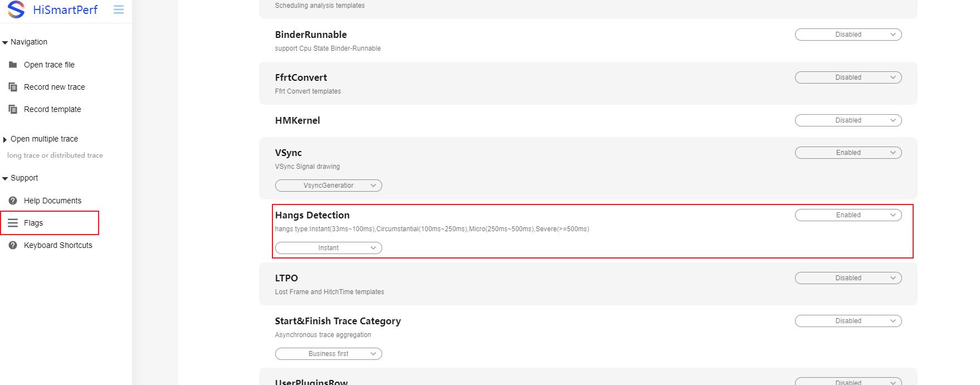Open the Instant hangs type dropdown

click(329, 248)
